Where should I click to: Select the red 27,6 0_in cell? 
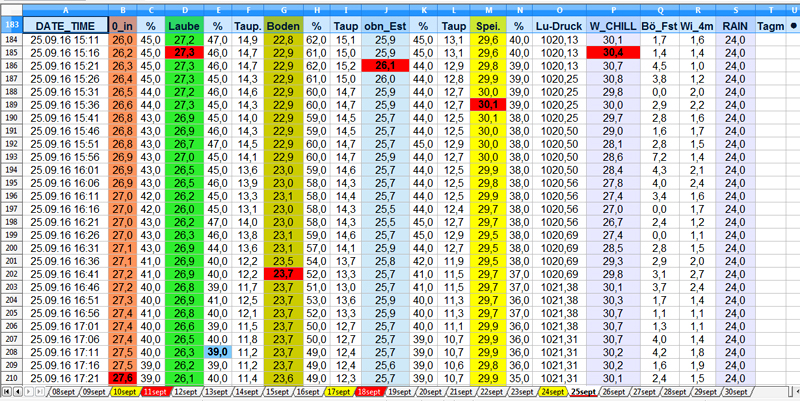[x=122, y=377]
